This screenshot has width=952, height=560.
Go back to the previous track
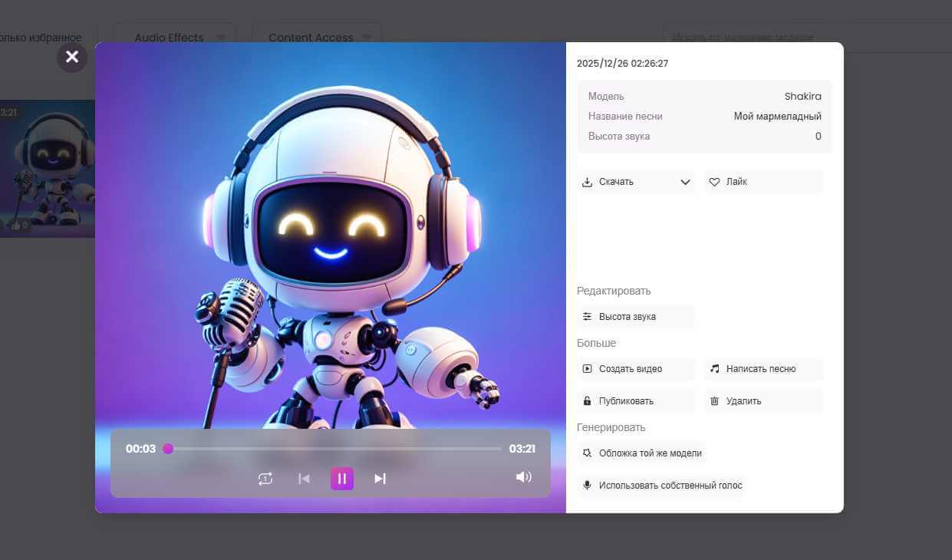304,479
